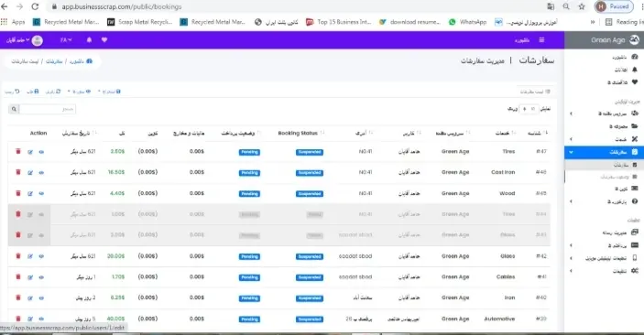Go to dashboard breadcrumb link

[x=81, y=61]
